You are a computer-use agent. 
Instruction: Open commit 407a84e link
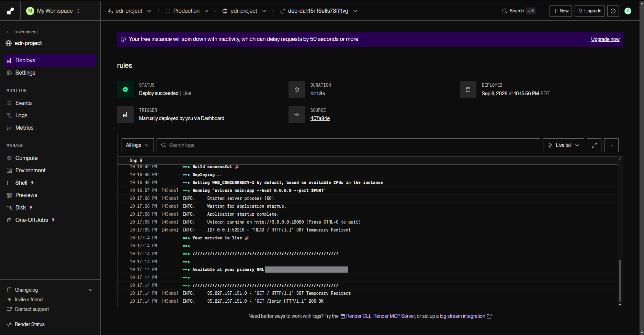[320, 118]
